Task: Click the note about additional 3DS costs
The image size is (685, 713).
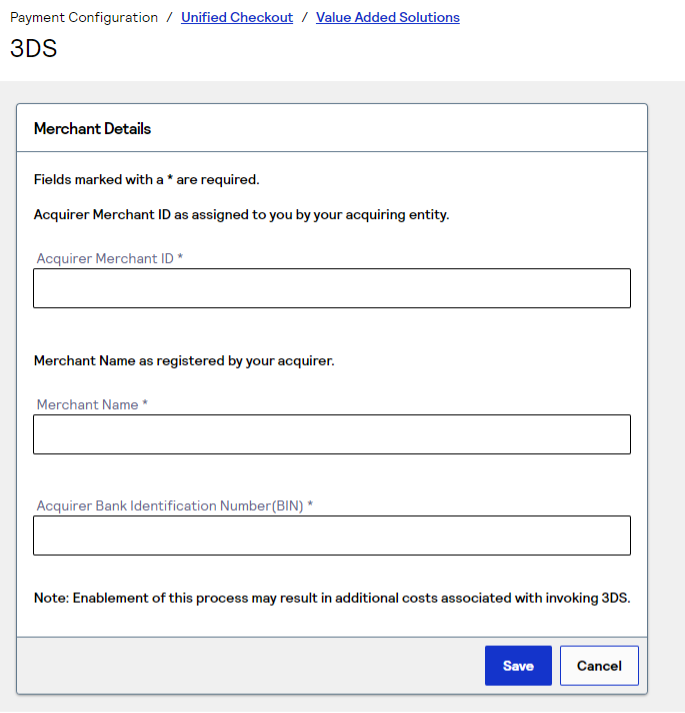Action: [x=332, y=598]
